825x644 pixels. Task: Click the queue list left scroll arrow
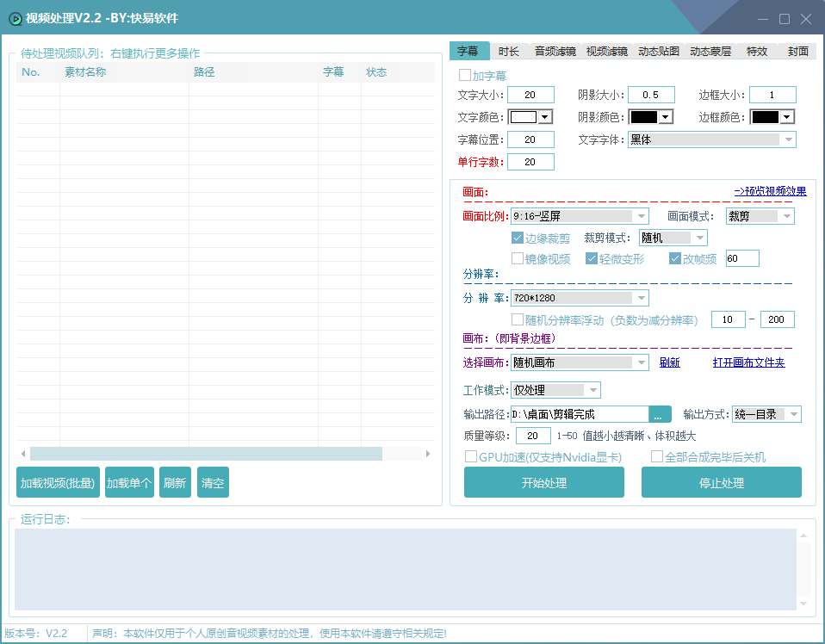[23, 454]
